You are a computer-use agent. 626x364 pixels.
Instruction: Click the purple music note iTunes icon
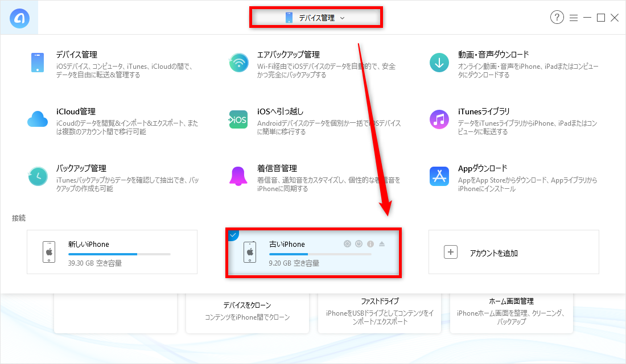pos(439,120)
